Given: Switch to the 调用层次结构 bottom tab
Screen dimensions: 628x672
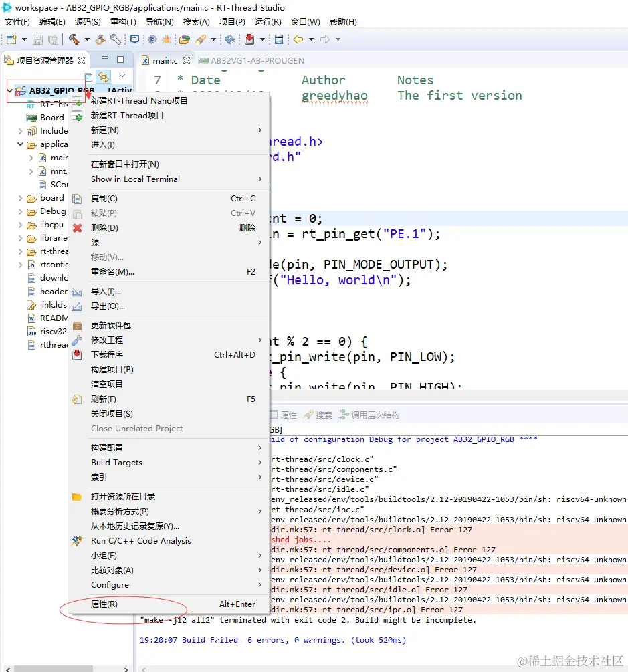Looking at the screenshot, I should pos(369,415).
